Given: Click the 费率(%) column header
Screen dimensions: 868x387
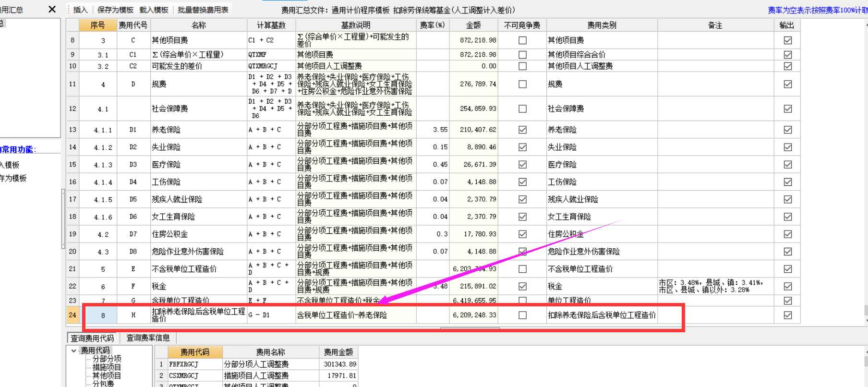Looking at the screenshot, I should [x=433, y=25].
